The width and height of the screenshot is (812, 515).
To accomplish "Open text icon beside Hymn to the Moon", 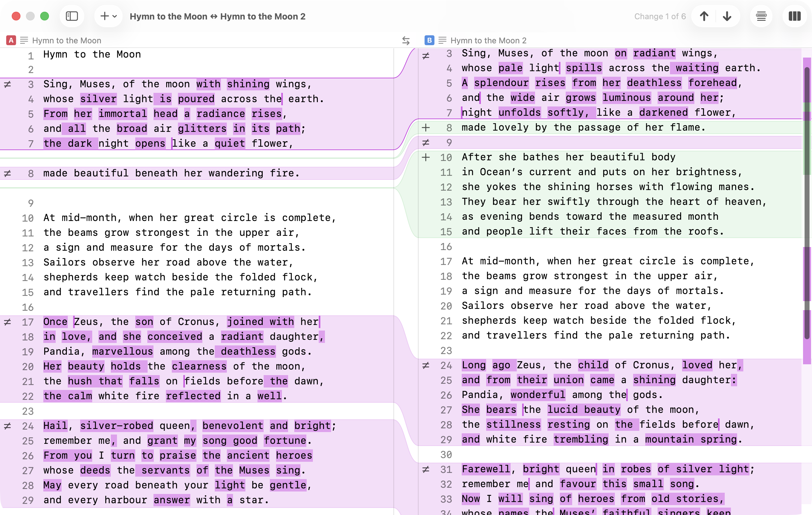I will [24, 41].
